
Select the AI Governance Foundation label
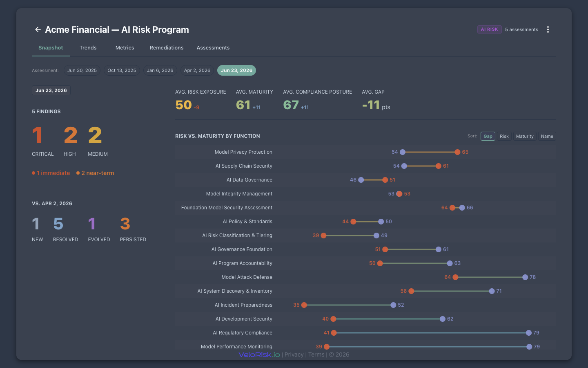tap(242, 249)
